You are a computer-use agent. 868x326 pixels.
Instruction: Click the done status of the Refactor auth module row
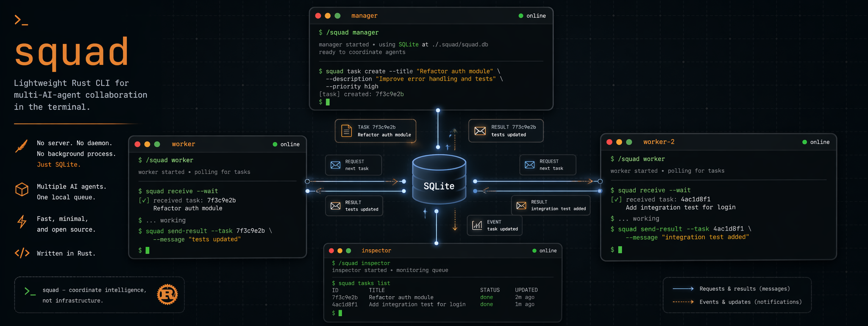point(487,298)
